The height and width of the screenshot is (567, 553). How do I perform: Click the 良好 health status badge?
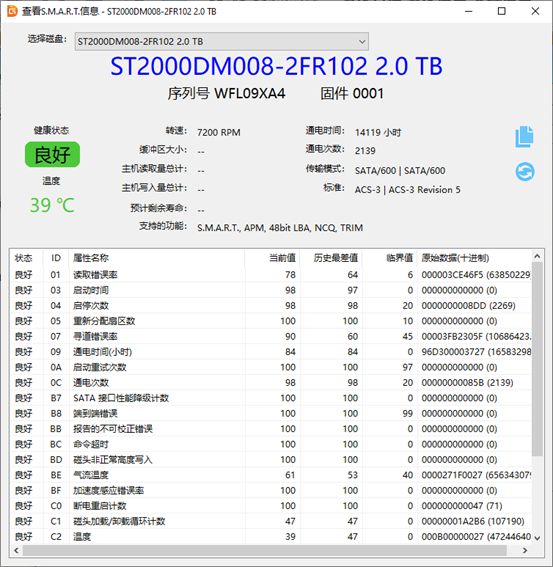52,154
